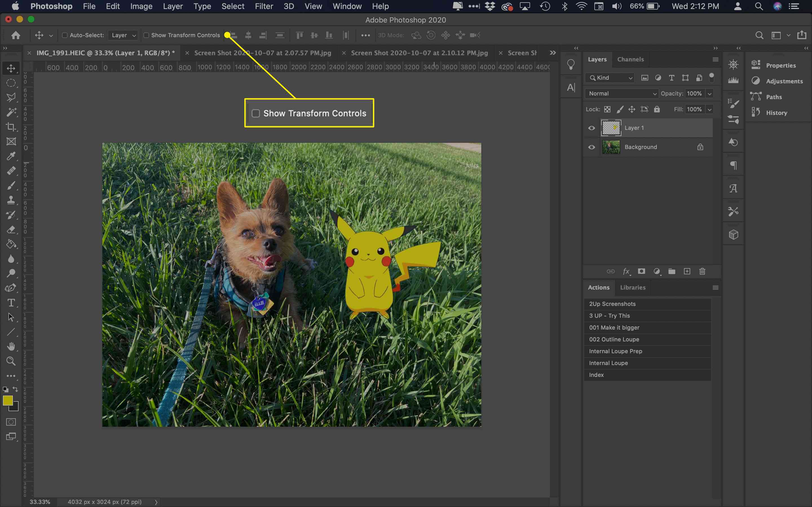This screenshot has height=507, width=812.
Task: Open the Filter menu
Action: tap(264, 6)
